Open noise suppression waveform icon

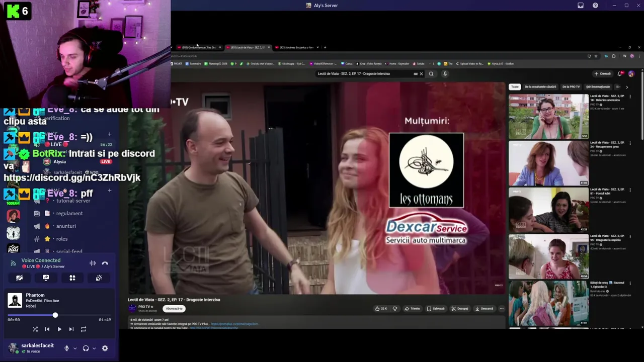93,263
